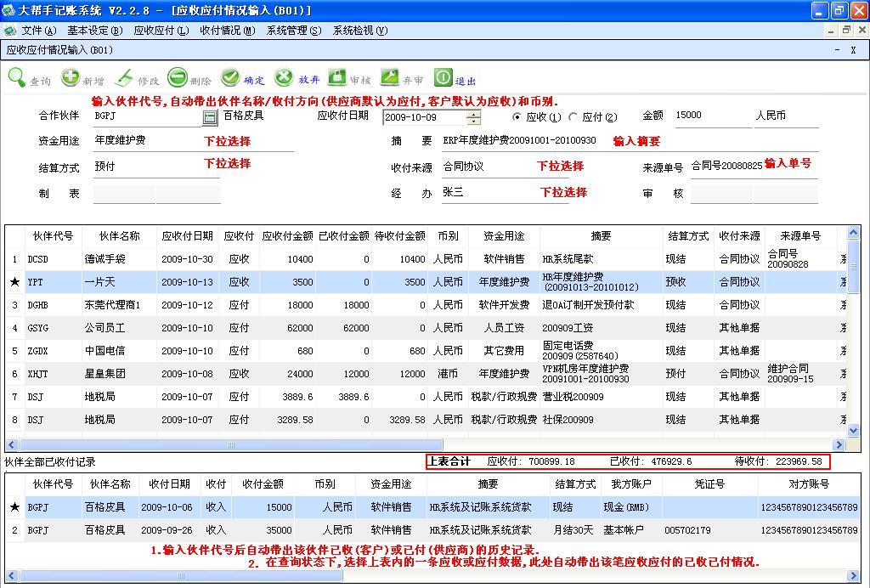Click the 删除 green minus icon
870x588 pixels.
point(178,77)
